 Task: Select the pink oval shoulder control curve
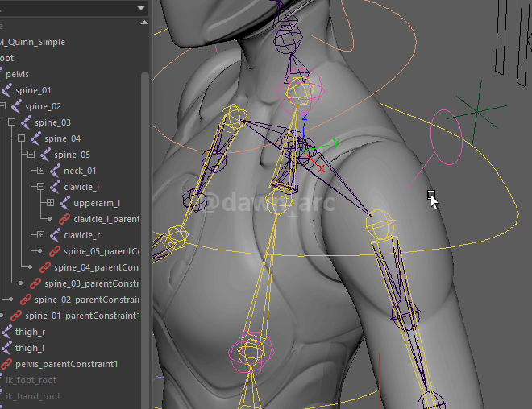coord(447,137)
